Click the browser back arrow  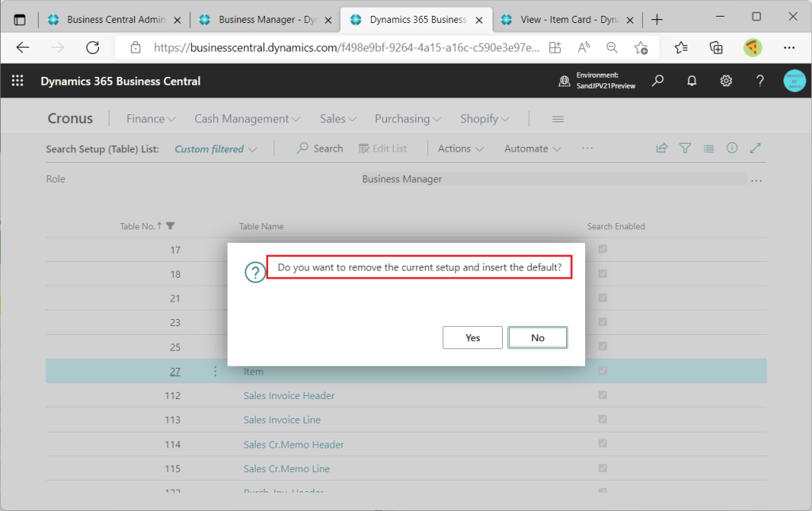point(23,48)
